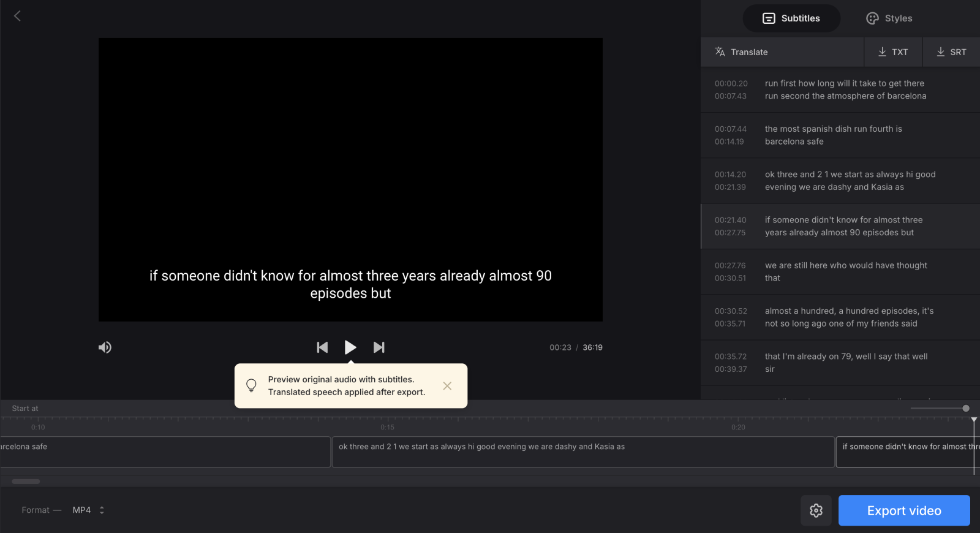This screenshot has width=980, height=533.
Task: Switch to the Subtitles tab
Action: tap(791, 18)
